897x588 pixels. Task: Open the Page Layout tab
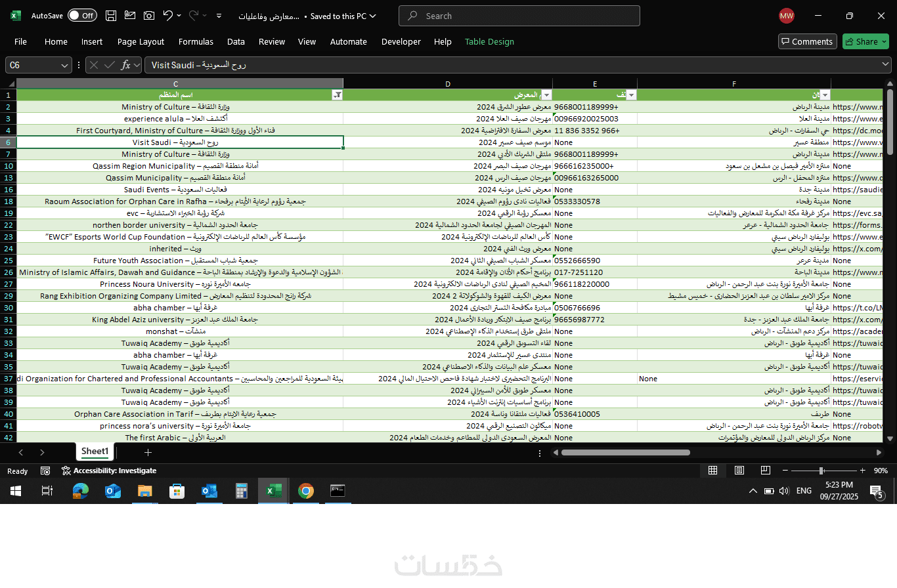pos(141,41)
